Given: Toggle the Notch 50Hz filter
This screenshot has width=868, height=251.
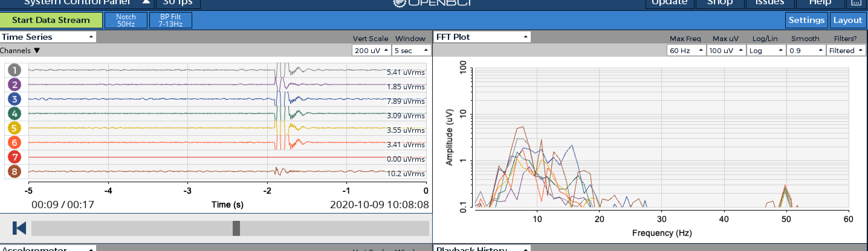Looking at the screenshot, I should [x=126, y=20].
